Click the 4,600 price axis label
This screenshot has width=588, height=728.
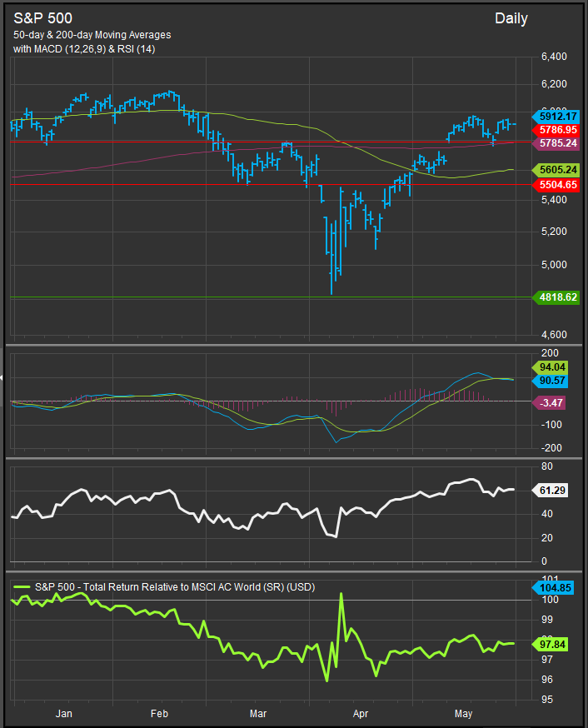[554, 334]
